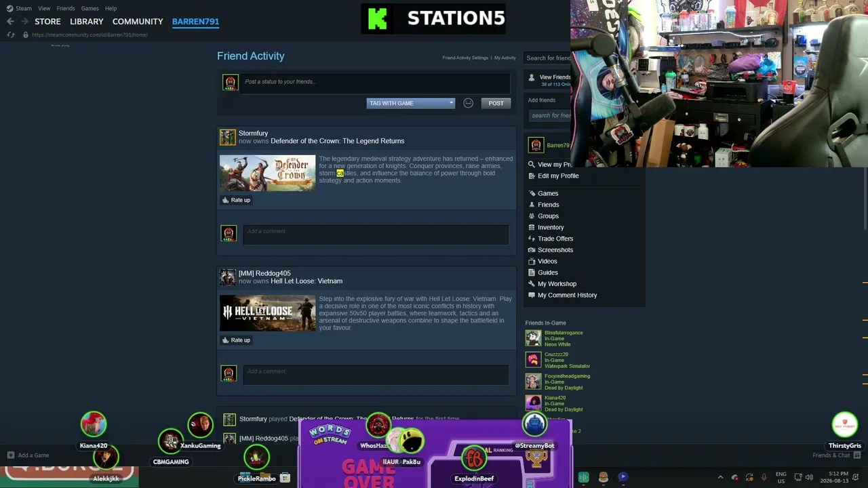This screenshot has width=868, height=488.
Task: Click the comment box under Reddog405's post
Action: (376, 374)
